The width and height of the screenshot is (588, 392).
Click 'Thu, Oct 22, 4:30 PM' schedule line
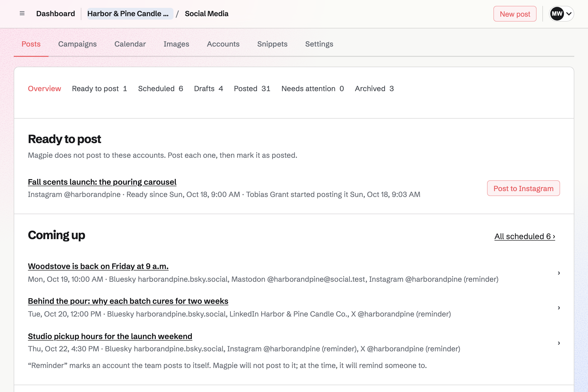point(244,349)
